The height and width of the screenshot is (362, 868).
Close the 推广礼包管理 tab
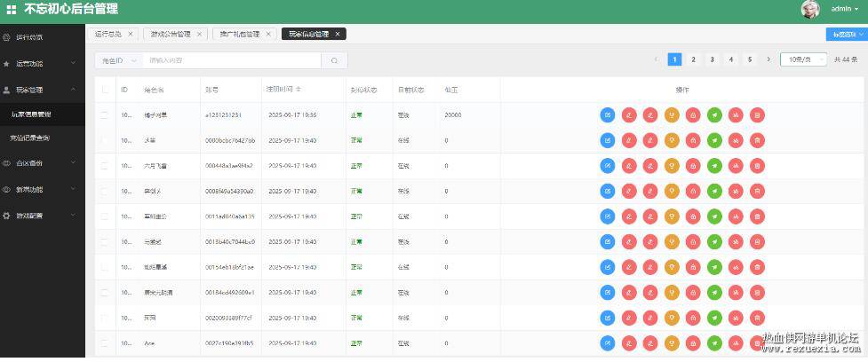(x=268, y=35)
